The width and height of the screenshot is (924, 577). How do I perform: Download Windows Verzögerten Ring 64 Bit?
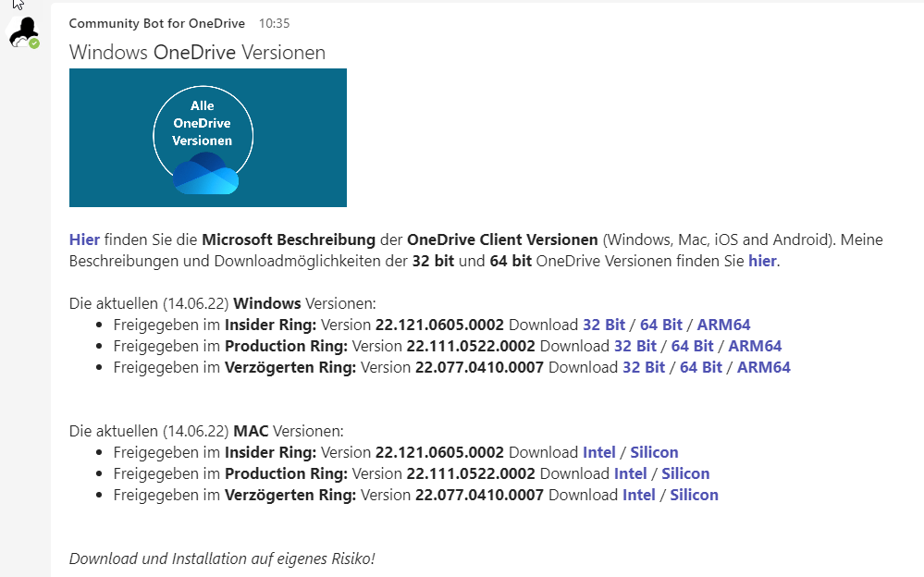click(x=700, y=367)
